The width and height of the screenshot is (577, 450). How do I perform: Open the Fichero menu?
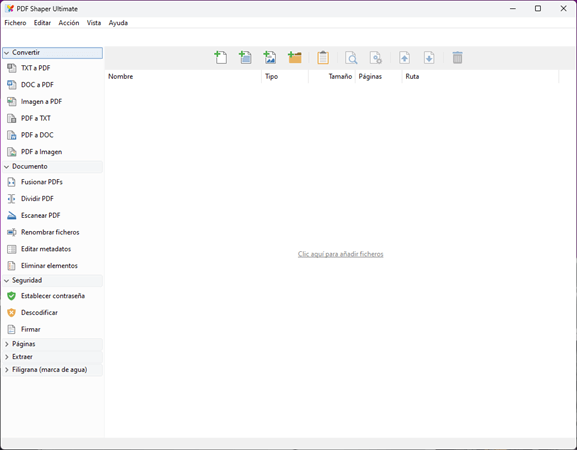pyautogui.click(x=15, y=23)
